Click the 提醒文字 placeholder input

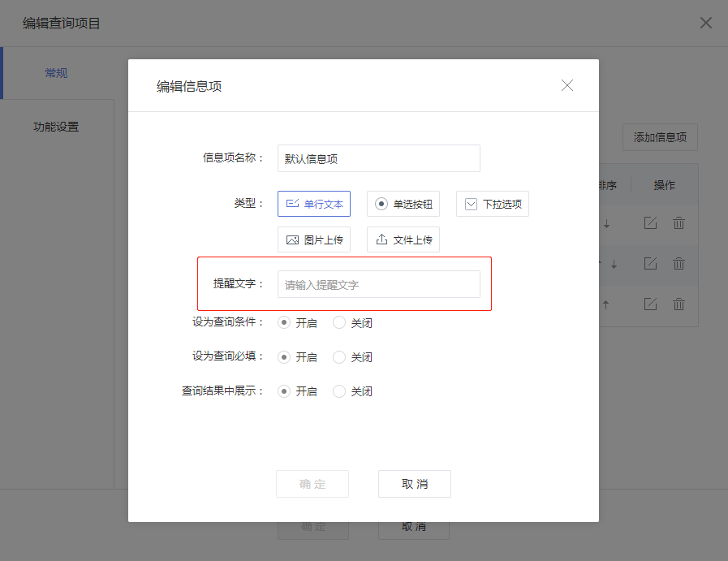pyautogui.click(x=378, y=284)
